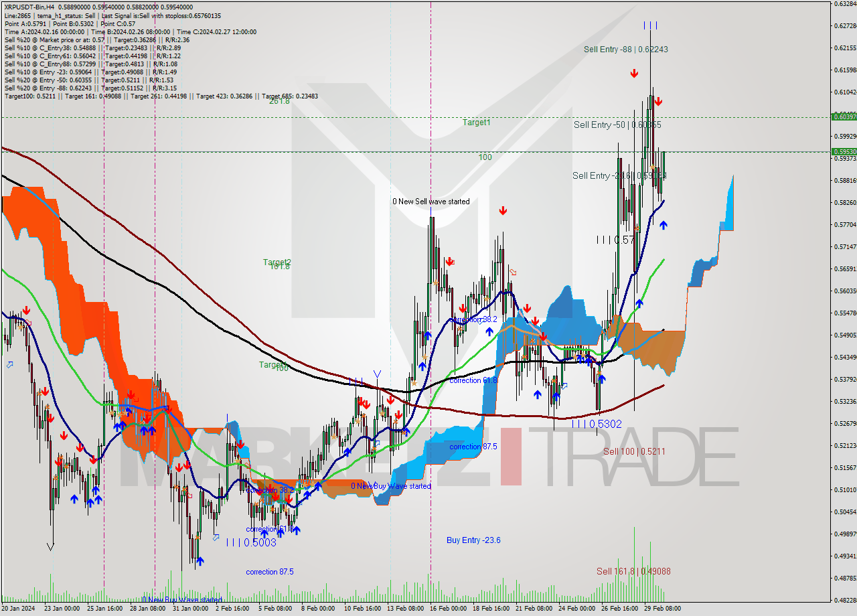Click the '10 Feb 16:00' date label
This screenshot has width=857, height=616.
362,609
